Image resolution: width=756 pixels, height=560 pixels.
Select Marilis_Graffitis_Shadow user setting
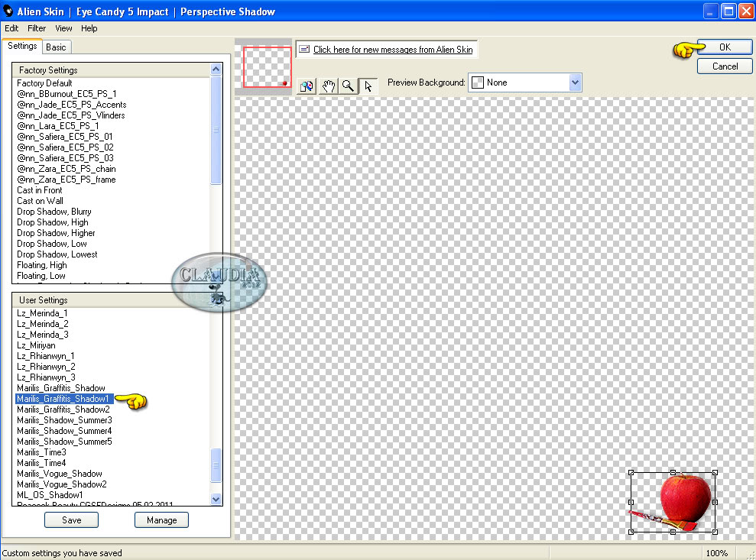click(60, 388)
